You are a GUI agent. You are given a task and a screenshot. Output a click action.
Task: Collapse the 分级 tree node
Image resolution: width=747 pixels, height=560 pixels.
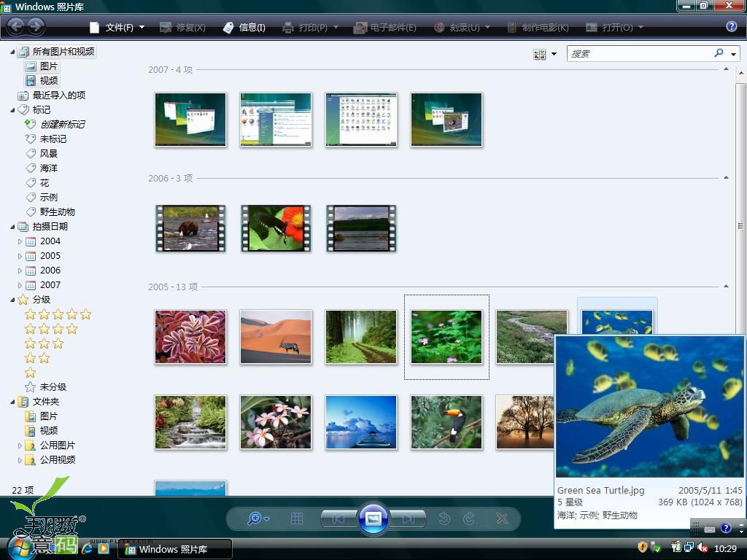tap(12, 300)
